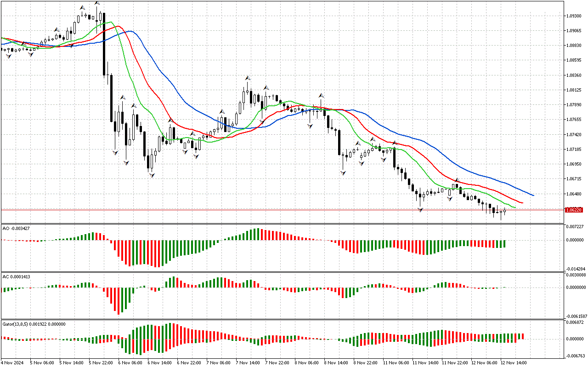Click the 11 Nov 06:00 time label
This screenshot has width=588, height=368.
click(396, 363)
